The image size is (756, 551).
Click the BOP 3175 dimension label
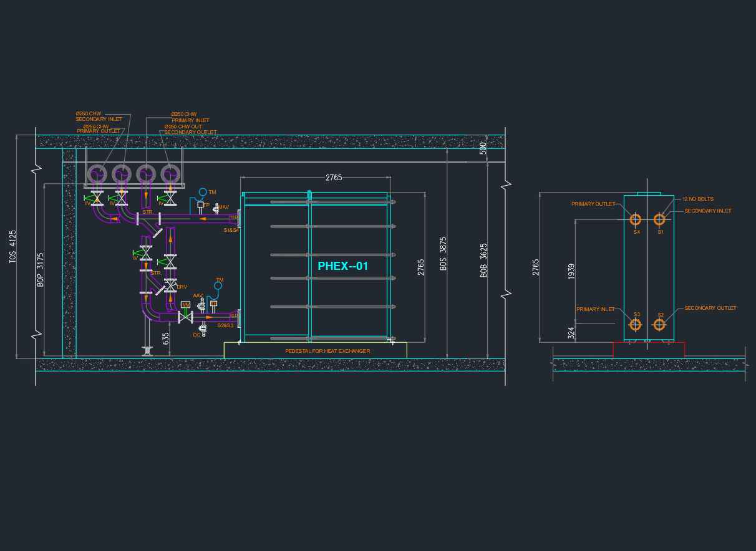coord(41,269)
